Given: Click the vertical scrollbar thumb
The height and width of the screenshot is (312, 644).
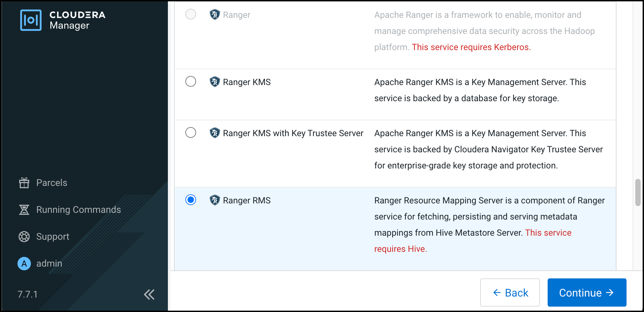Looking at the screenshot, I should point(638,192).
